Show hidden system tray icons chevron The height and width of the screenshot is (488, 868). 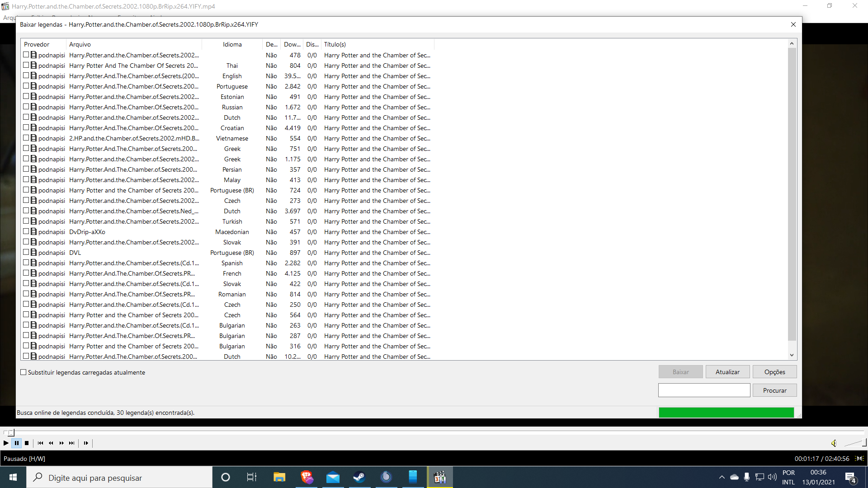pos(722,477)
